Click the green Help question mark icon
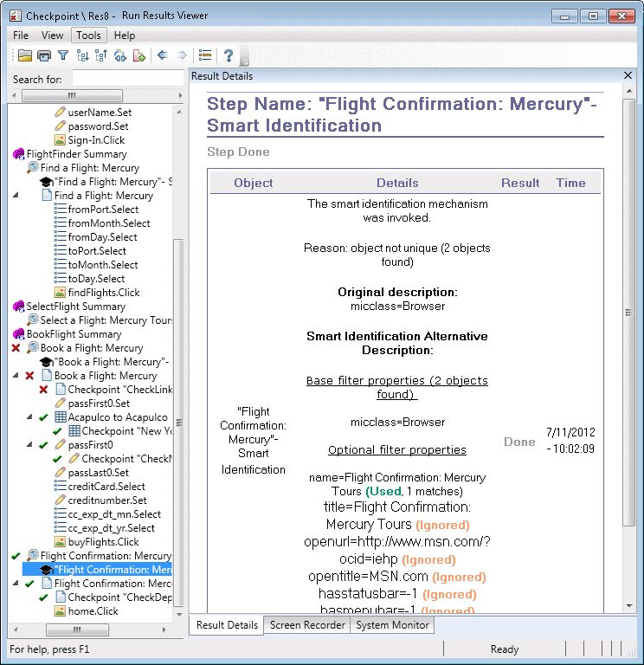Image resolution: width=644 pixels, height=665 pixels. [x=229, y=55]
